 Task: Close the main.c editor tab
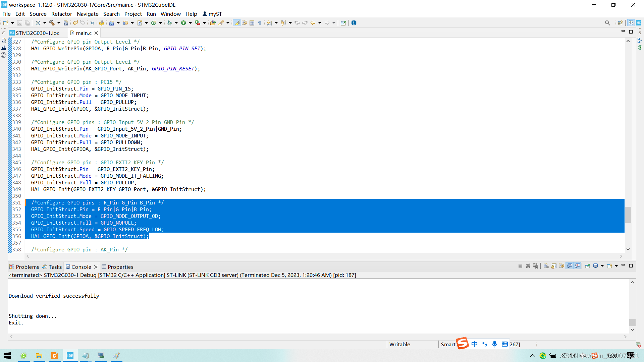point(96,33)
